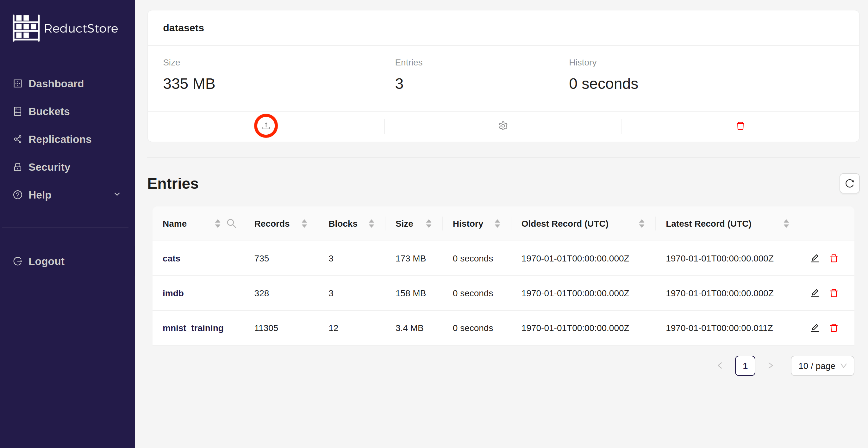Screen dimensions: 868x448
Task: Open bucket settings gear icon
Action: point(503,126)
